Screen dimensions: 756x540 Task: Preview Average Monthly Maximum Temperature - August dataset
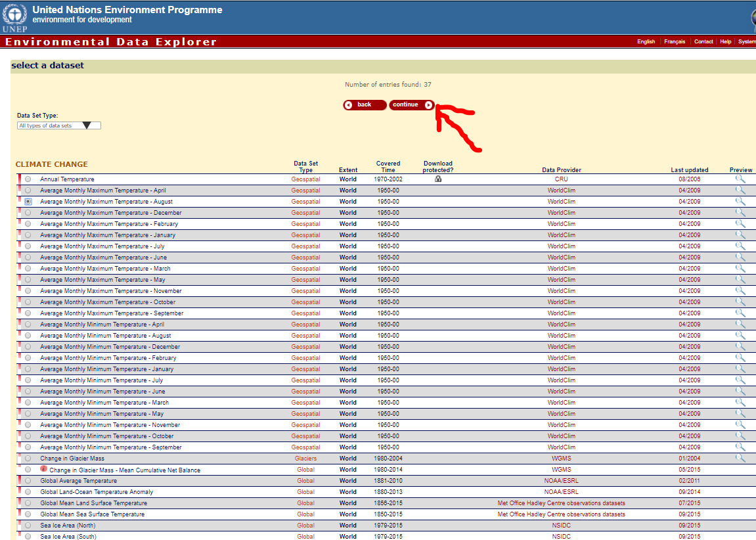(740, 201)
